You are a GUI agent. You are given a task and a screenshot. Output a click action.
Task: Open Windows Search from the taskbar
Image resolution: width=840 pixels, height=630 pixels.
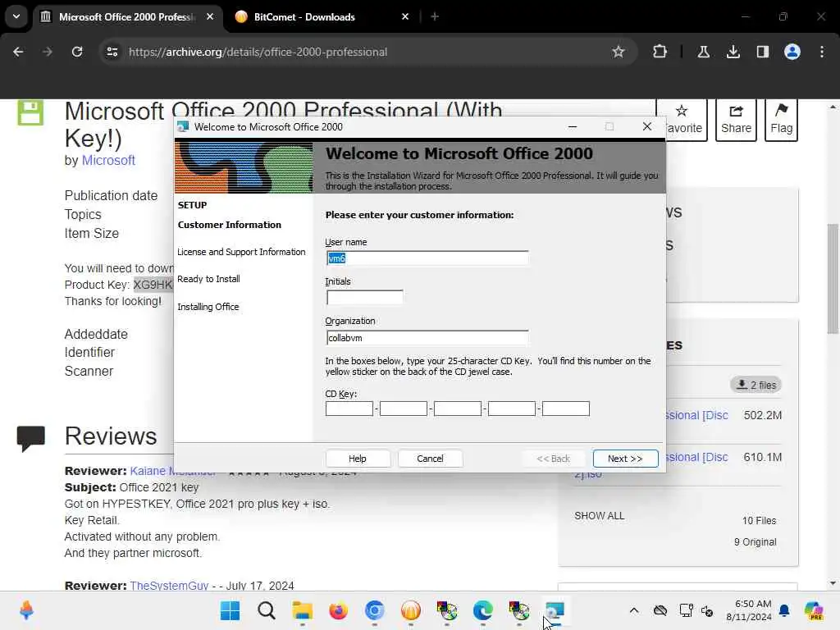(x=267, y=610)
